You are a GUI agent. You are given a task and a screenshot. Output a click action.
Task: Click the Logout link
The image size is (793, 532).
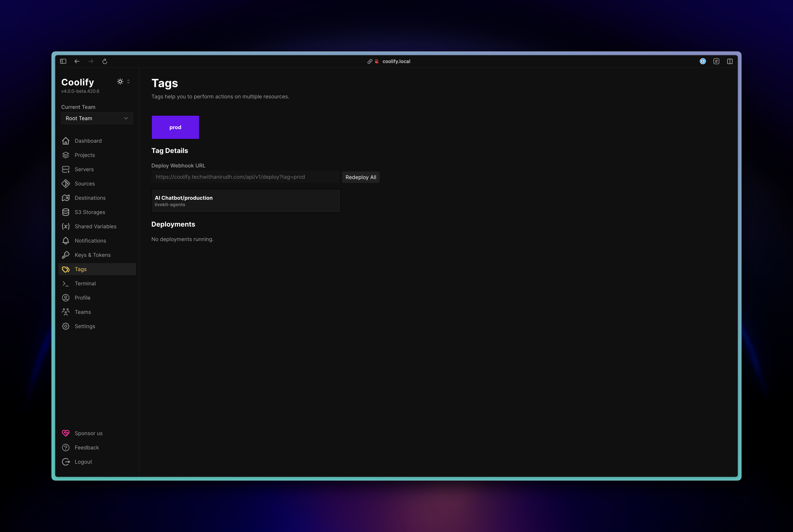click(x=83, y=462)
